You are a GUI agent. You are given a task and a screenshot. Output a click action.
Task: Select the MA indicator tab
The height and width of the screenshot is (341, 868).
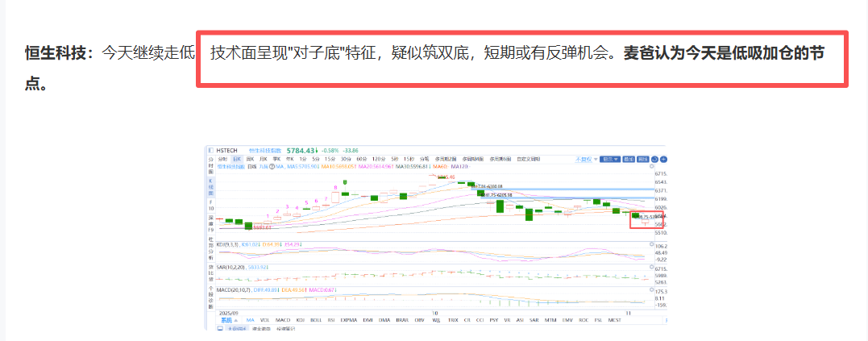pos(250,321)
